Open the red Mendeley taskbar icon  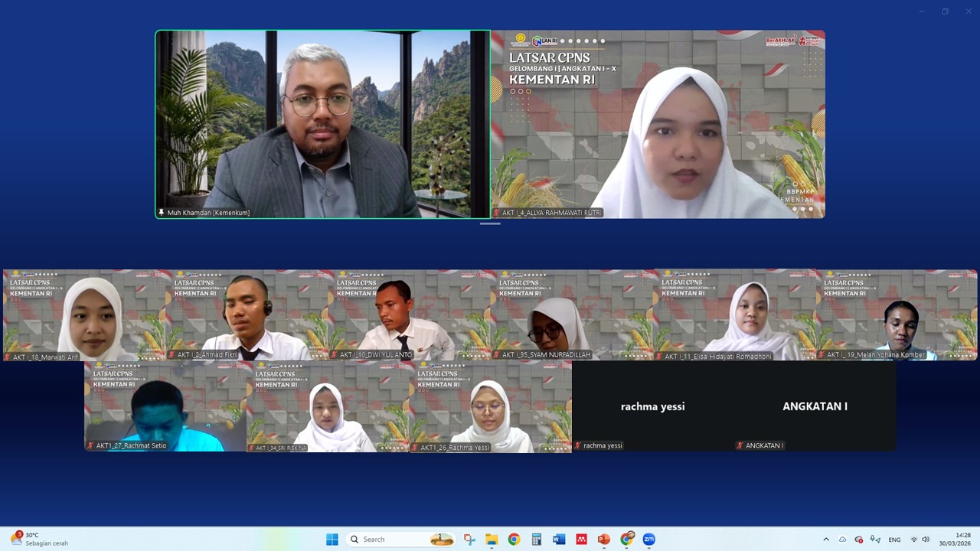coord(581,540)
